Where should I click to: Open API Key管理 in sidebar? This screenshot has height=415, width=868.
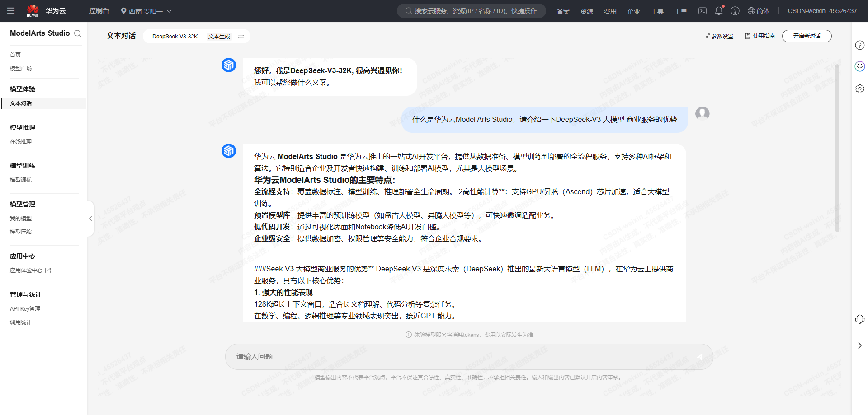25,308
